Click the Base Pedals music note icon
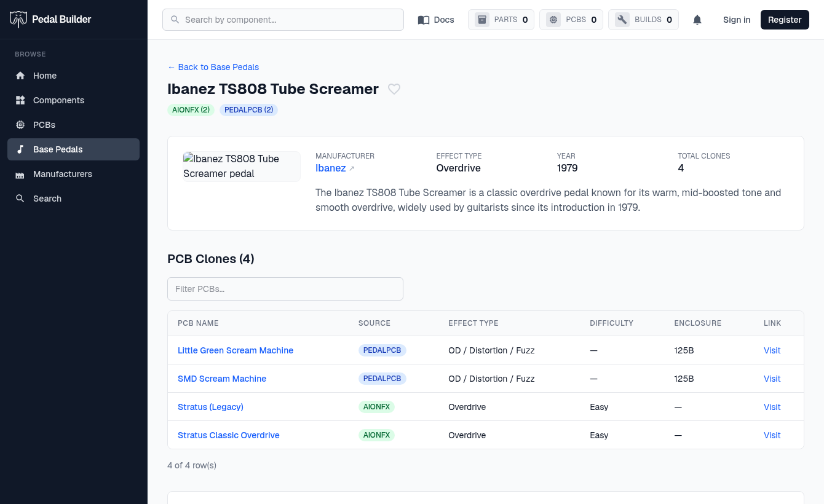The height and width of the screenshot is (504, 824). (20, 149)
